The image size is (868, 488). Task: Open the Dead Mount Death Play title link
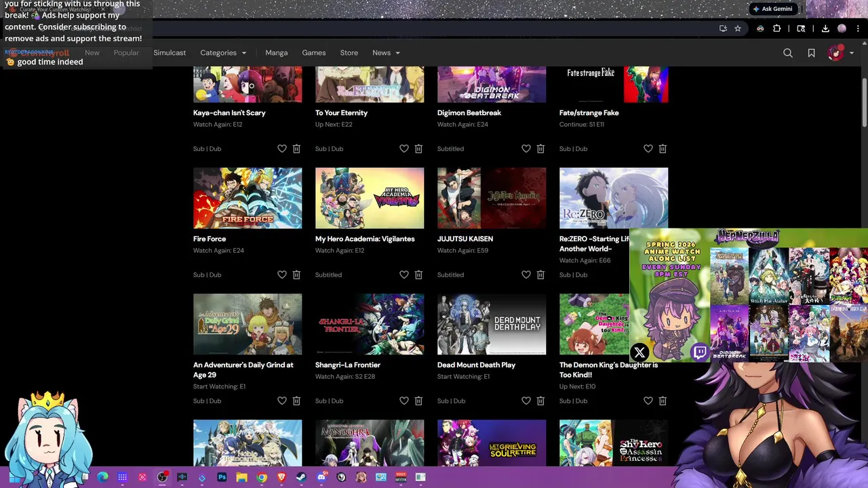476,365
